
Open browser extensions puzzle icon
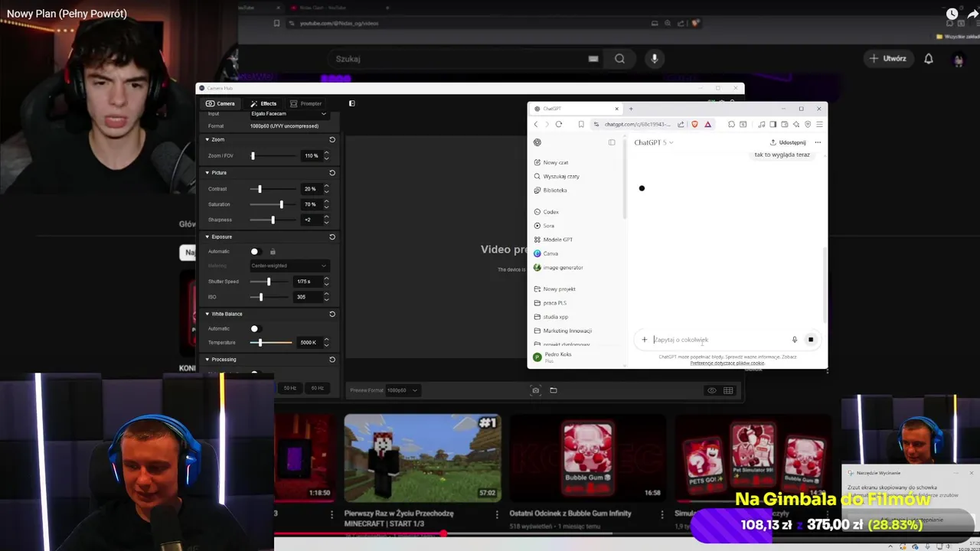click(731, 124)
